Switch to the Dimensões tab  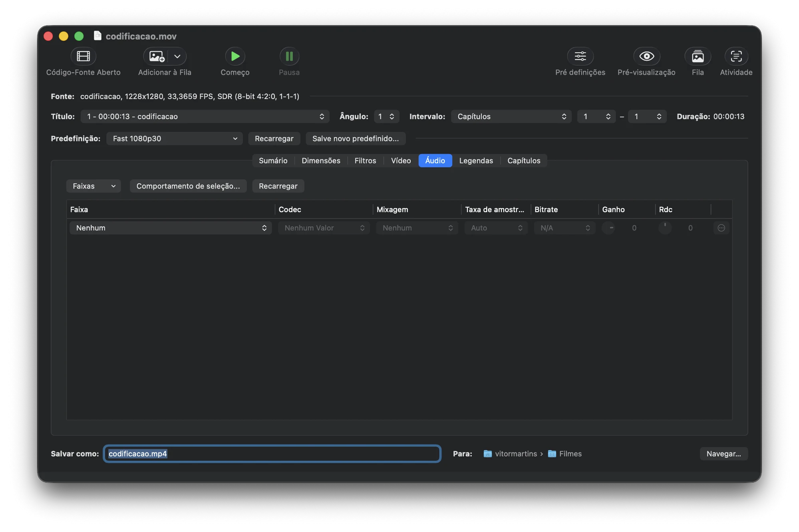[x=321, y=161]
